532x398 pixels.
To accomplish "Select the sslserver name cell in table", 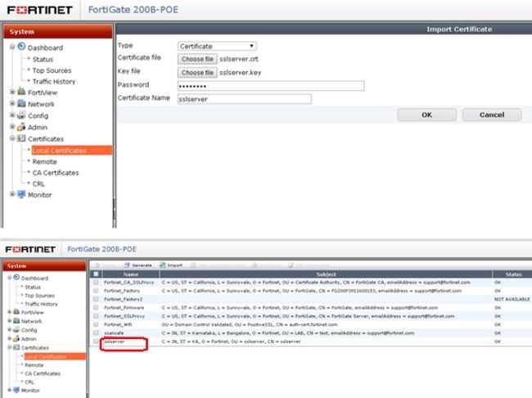I will (115, 341).
